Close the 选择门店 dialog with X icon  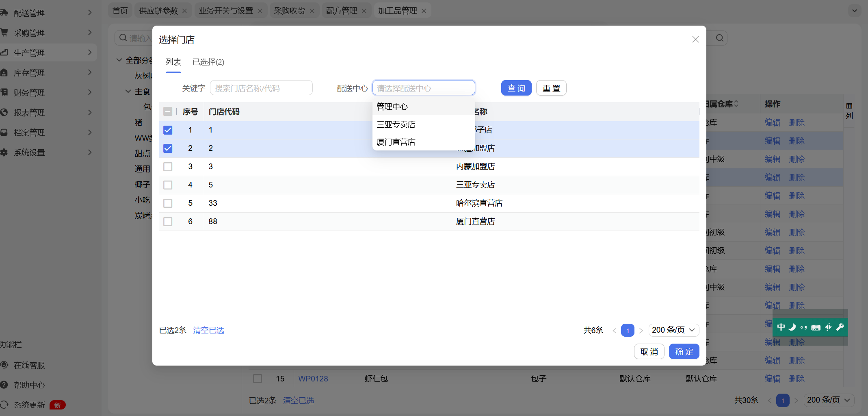point(695,39)
